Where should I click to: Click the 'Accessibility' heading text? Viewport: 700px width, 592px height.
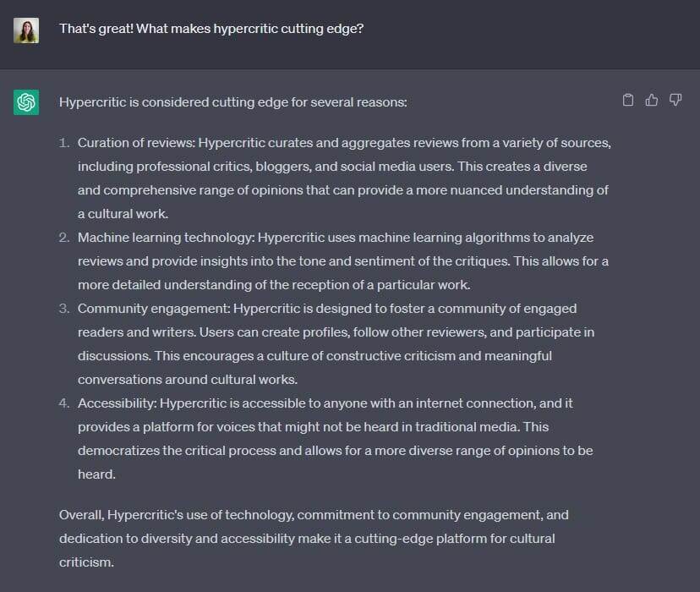coord(116,403)
